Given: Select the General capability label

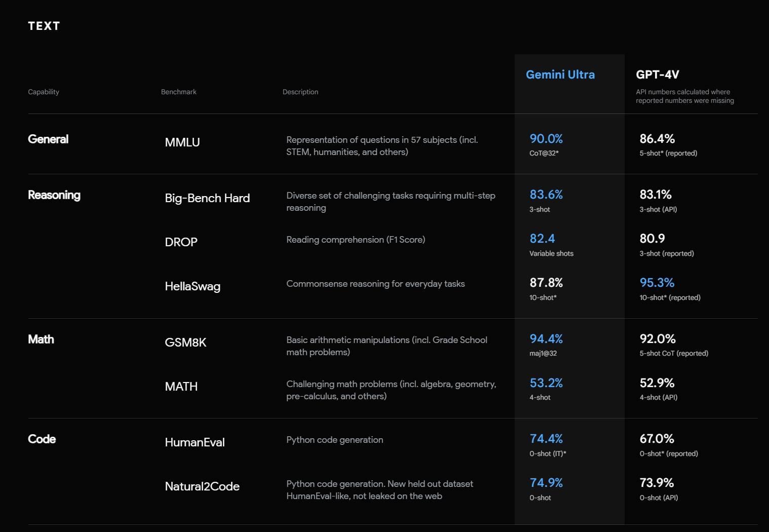Looking at the screenshot, I should (x=48, y=139).
